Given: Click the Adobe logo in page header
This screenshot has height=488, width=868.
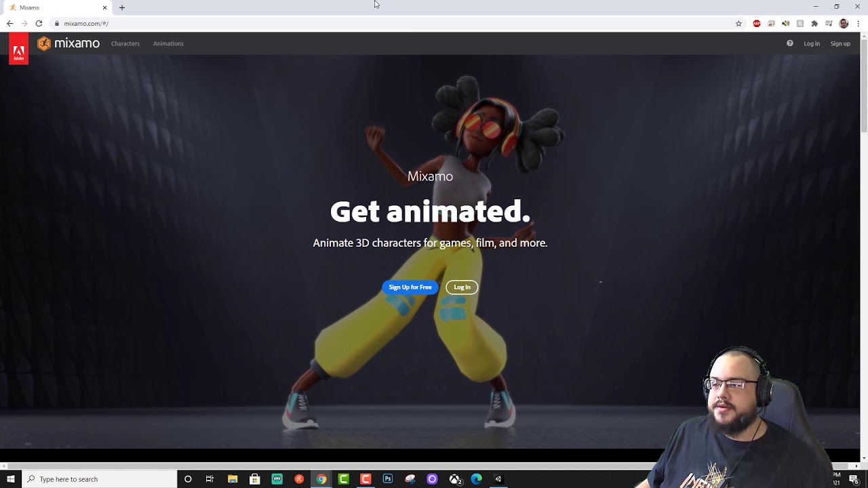Looking at the screenshot, I should (x=18, y=49).
